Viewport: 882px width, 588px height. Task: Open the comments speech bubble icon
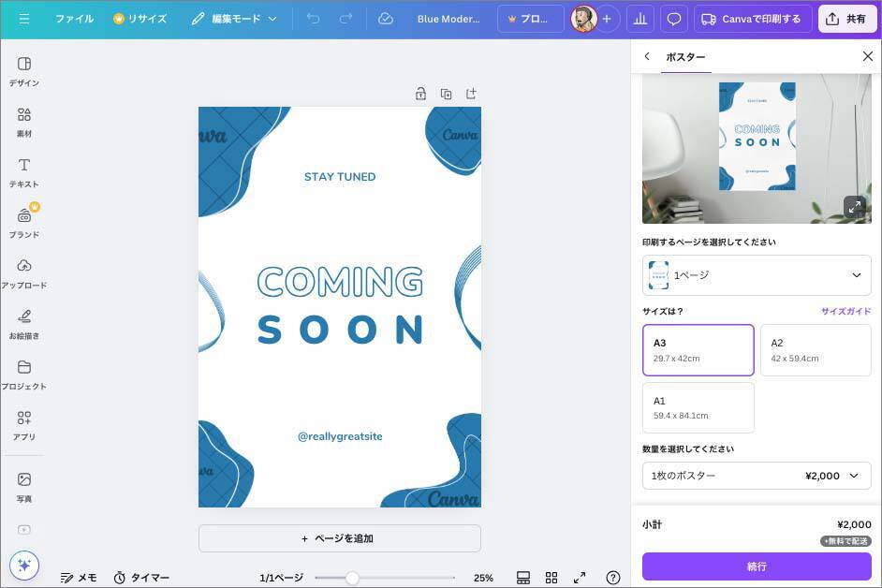(x=672, y=19)
